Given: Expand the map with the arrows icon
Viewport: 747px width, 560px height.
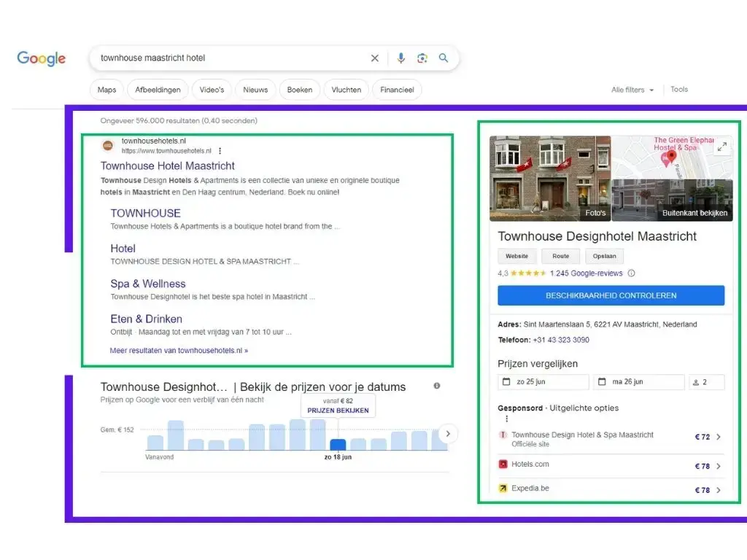Looking at the screenshot, I should click(x=722, y=147).
